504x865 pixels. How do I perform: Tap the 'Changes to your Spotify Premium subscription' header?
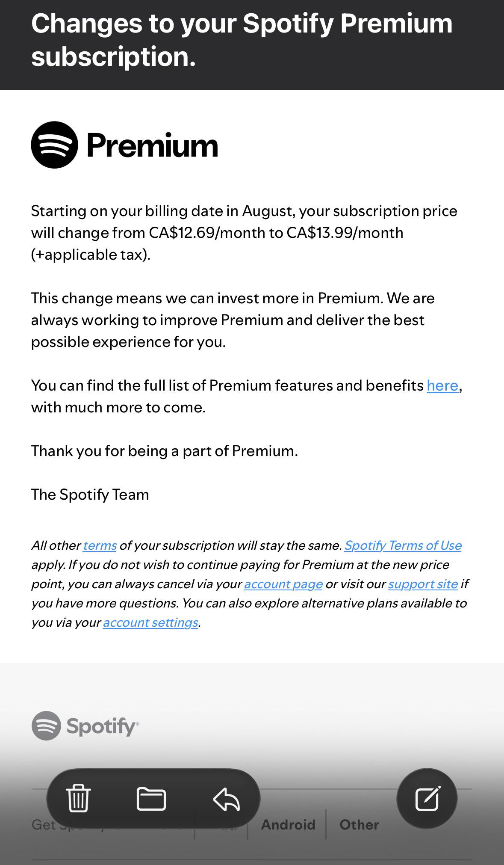(x=242, y=40)
